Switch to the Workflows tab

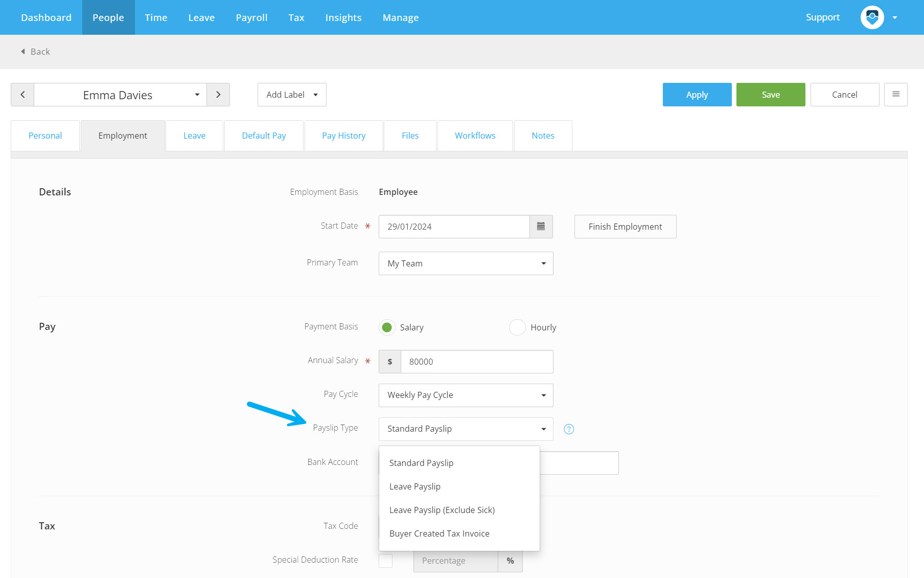coord(475,136)
